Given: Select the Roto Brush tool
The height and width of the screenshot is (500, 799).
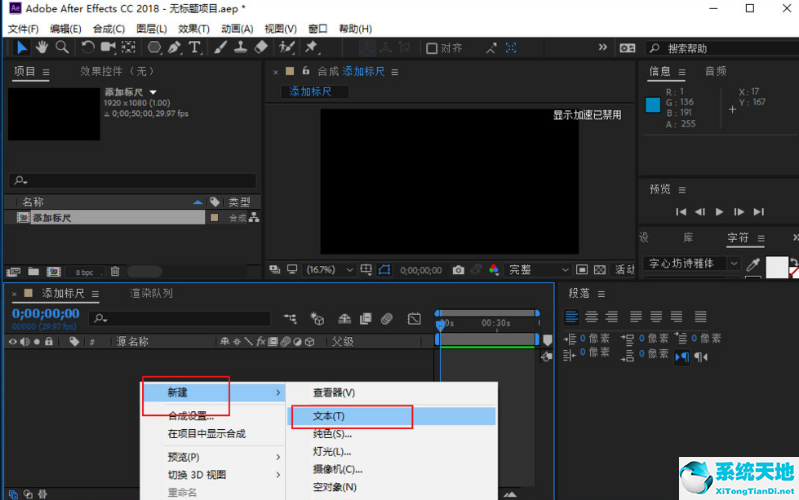Looking at the screenshot, I should tap(287, 48).
